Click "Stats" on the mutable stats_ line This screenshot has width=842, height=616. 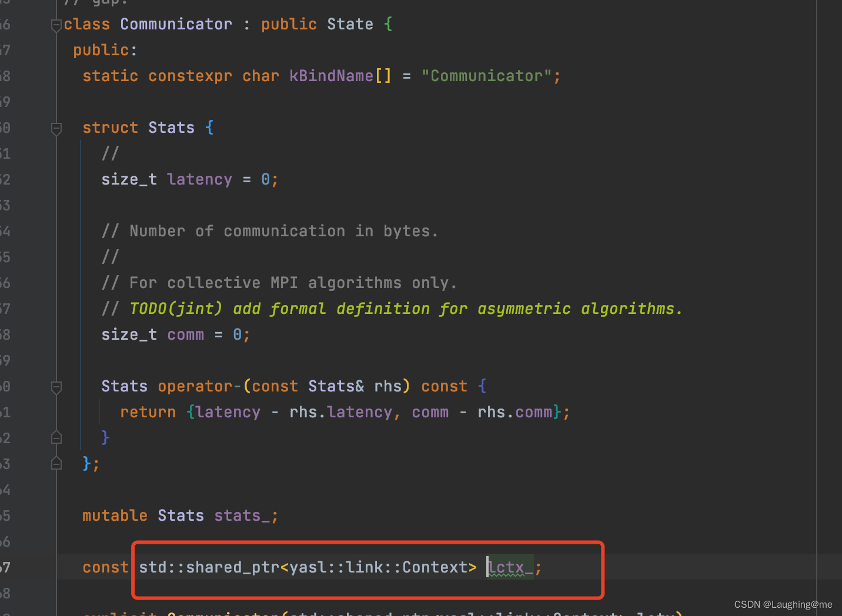point(181,515)
